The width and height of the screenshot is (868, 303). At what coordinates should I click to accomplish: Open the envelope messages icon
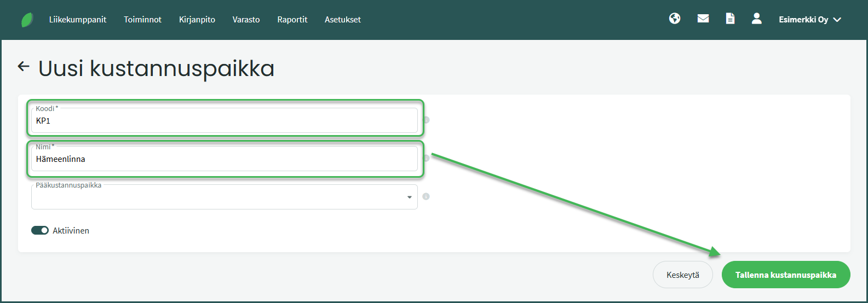703,19
